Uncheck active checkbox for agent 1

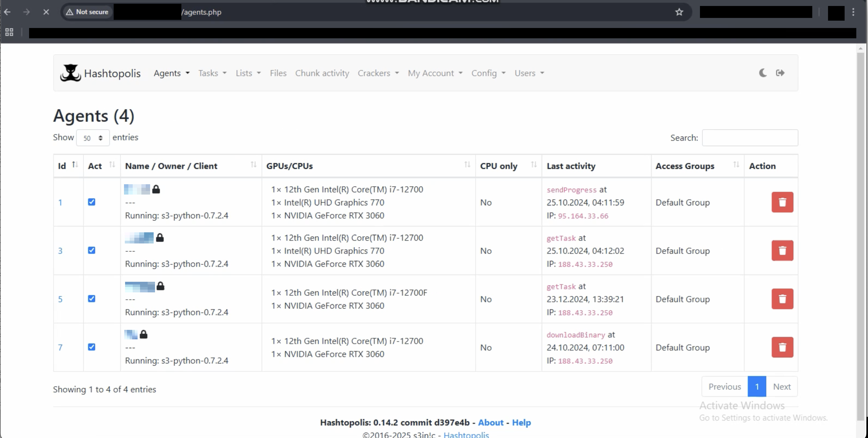pos(92,202)
